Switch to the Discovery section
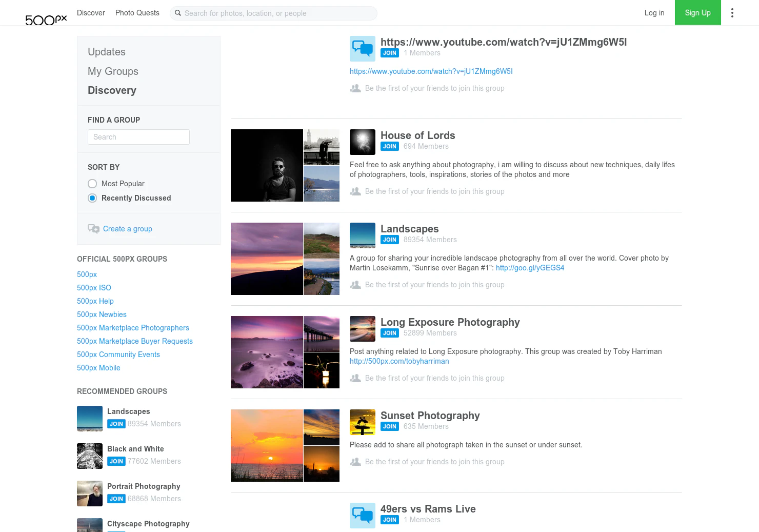Screen dimensions: 759x532 112,90
